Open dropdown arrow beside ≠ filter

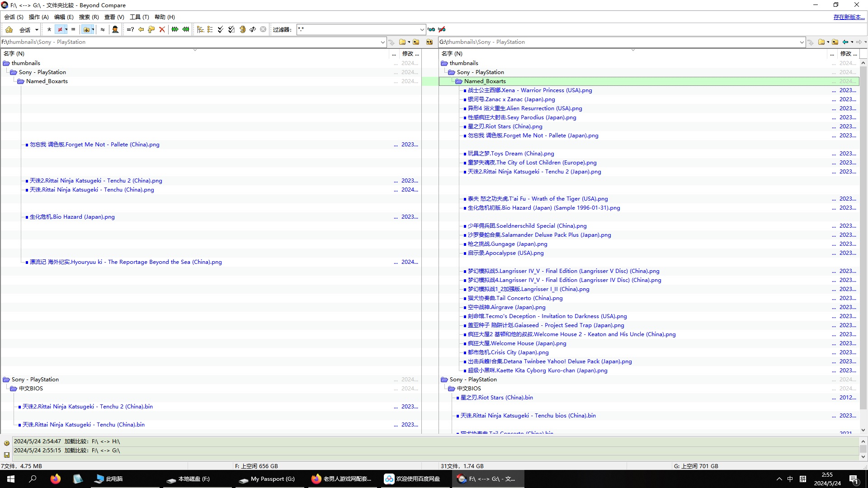pos(66,29)
